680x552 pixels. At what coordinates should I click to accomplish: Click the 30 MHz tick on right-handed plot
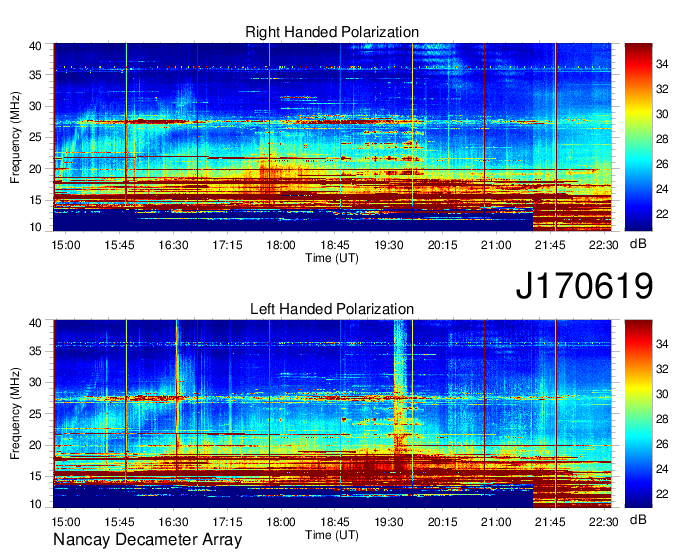coord(35,106)
